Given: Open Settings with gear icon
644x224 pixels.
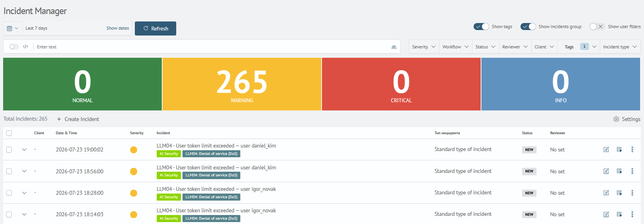Looking at the screenshot, I should coord(627,119).
